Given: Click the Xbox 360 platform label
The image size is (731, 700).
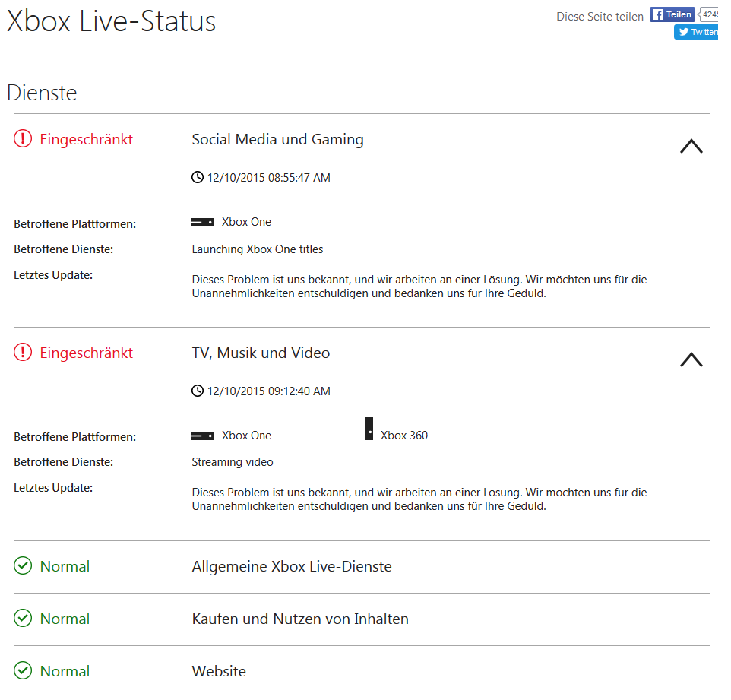Looking at the screenshot, I should (404, 436).
